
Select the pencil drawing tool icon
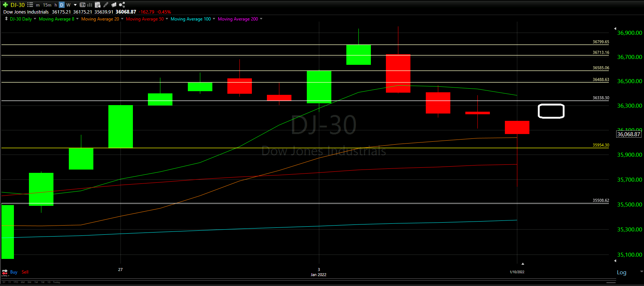pos(106,5)
